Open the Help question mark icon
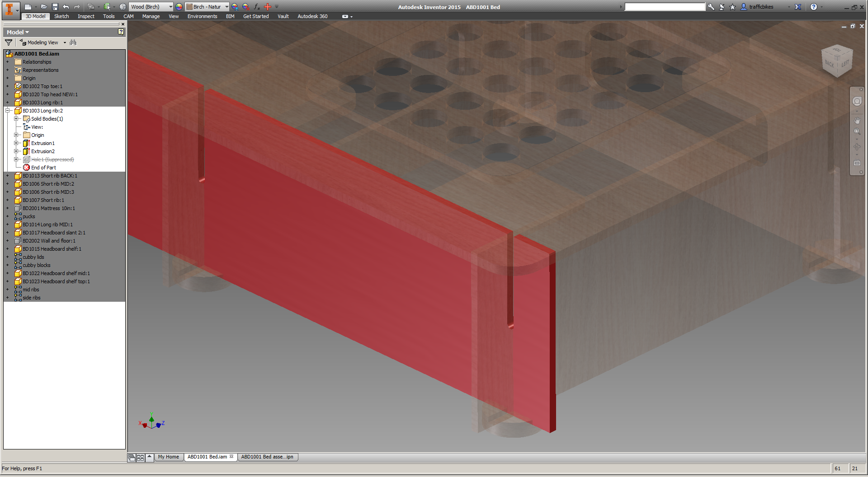868x477 pixels. click(x=814, y=7)
